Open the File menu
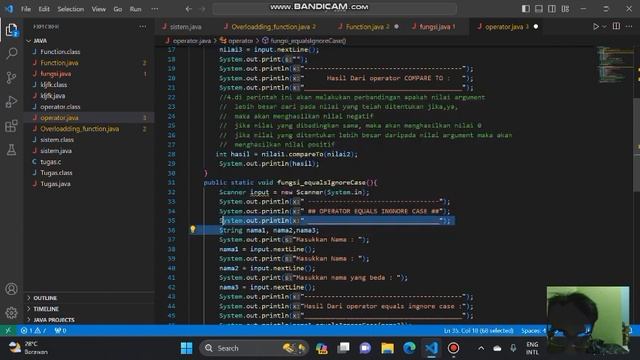Viewport: 640px width, 360px height. [x=26, y=9]
